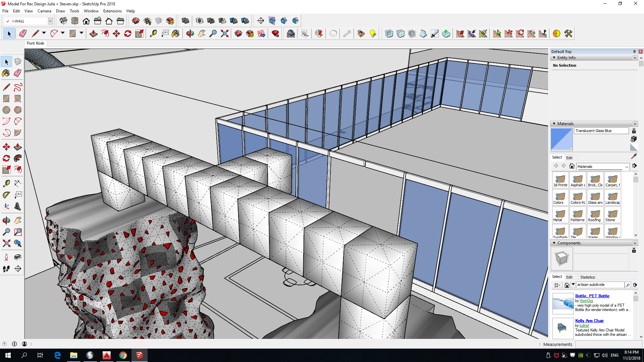Switch to the Statistics tab
644x362 pixels.
click(x=587, y=277)
